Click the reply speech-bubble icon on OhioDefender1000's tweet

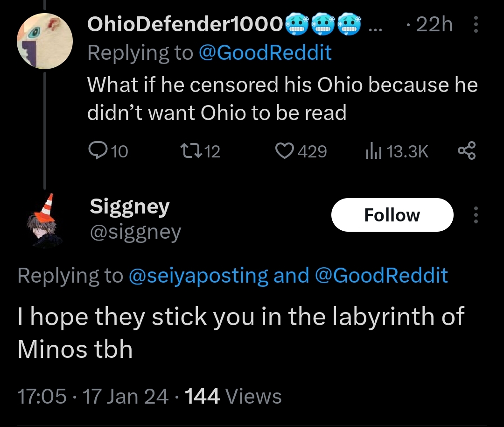click(96, 150)
